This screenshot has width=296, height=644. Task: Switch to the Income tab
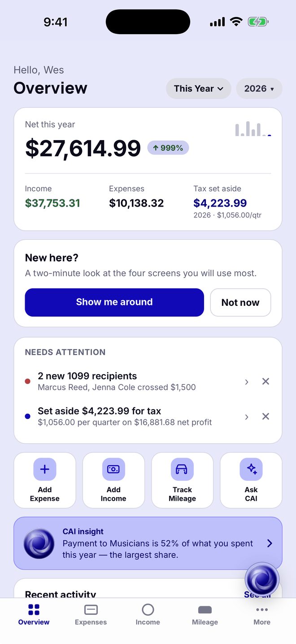click(x=148, y=615)
